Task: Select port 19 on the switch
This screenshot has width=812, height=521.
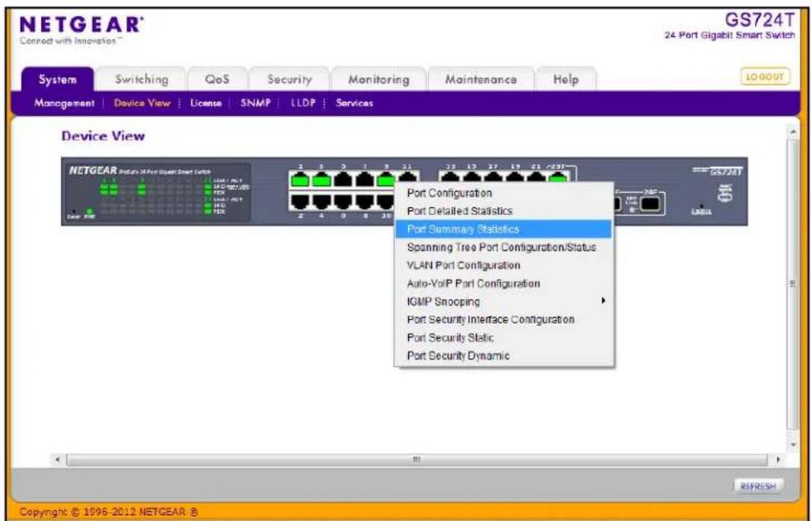Action: coord(516,178)
